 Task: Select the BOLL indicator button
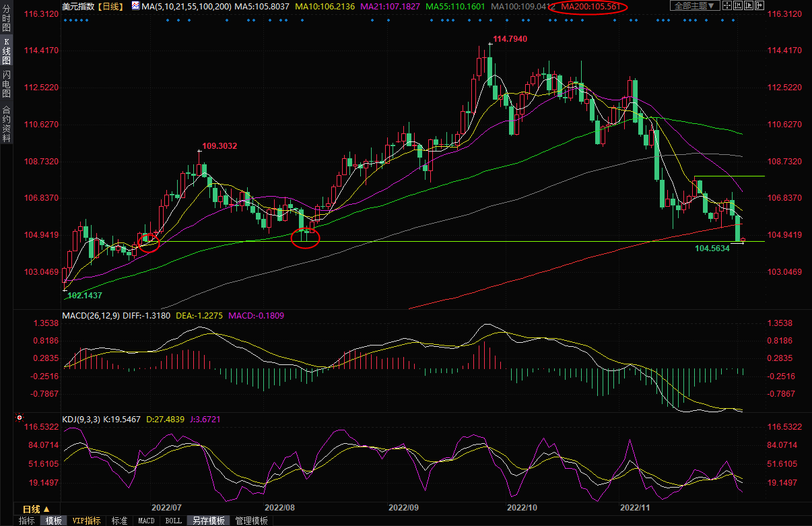click(173, 521)
